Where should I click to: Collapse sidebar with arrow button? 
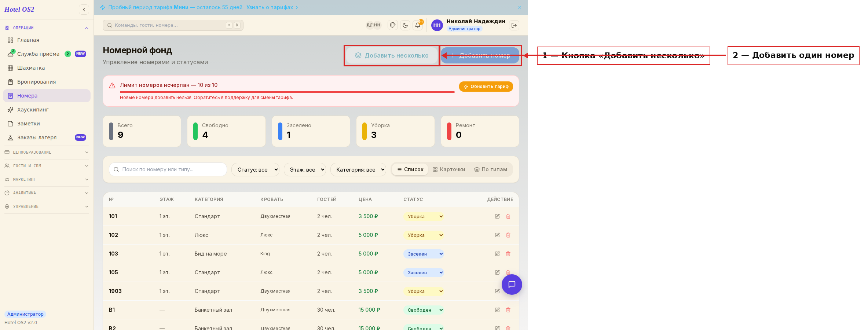click(84, 10)
